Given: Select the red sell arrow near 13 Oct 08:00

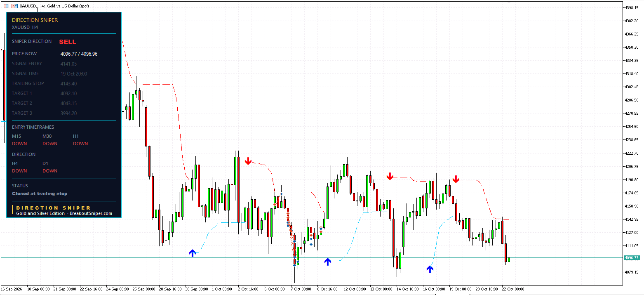Looking at the screenshot, I should click(x=390, y=177).
